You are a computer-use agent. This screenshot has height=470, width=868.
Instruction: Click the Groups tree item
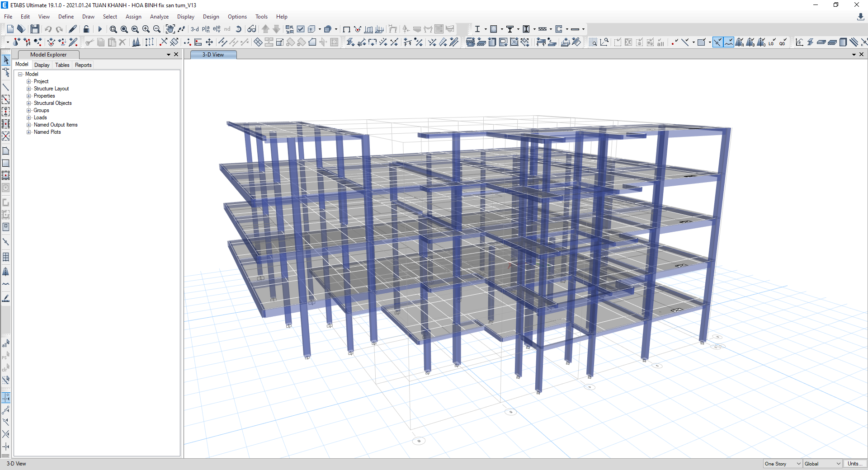41,110
